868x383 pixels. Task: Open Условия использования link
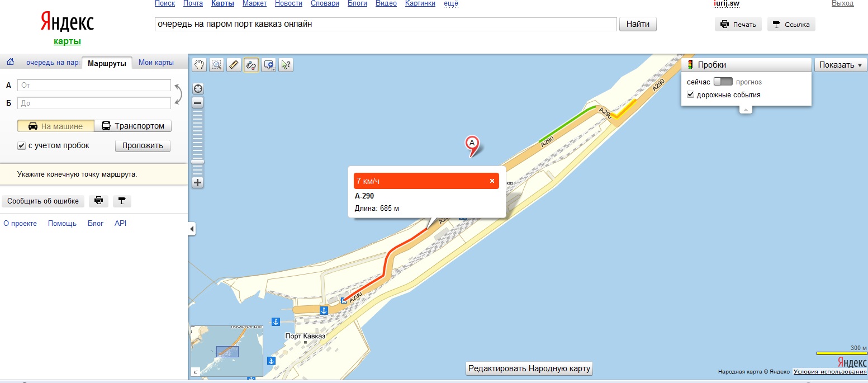point(830,372)
